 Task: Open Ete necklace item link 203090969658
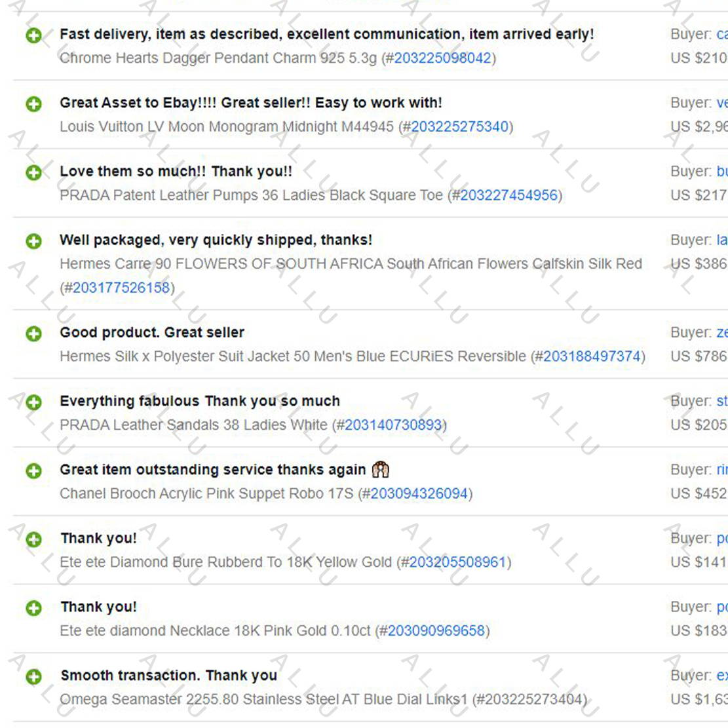click(x=436, y=631)
